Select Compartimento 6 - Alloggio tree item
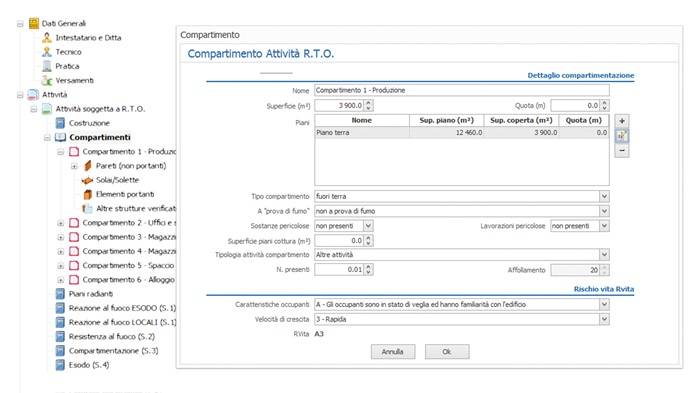The height and width of the screenshot is (393, 700). (x=129, y=280)
